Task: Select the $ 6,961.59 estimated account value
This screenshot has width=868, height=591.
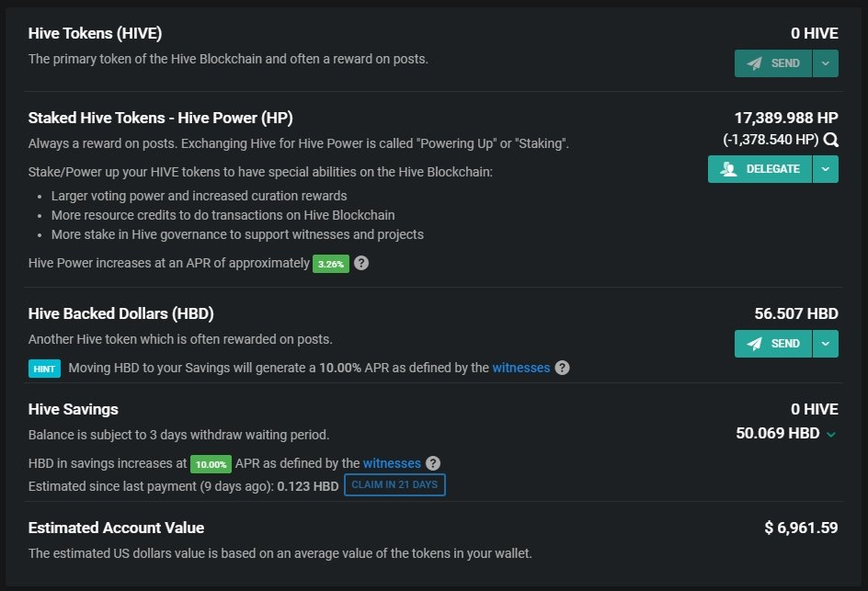Action: (x=801, y=528)
